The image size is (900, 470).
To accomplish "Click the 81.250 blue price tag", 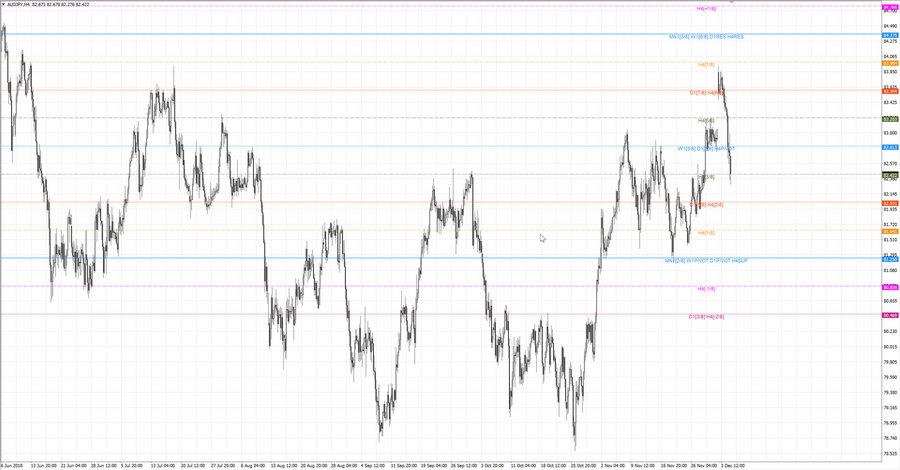I will pos(890,259).
